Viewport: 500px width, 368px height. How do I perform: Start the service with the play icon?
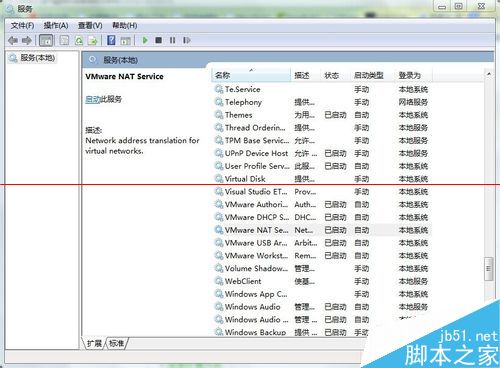point(145,40)
